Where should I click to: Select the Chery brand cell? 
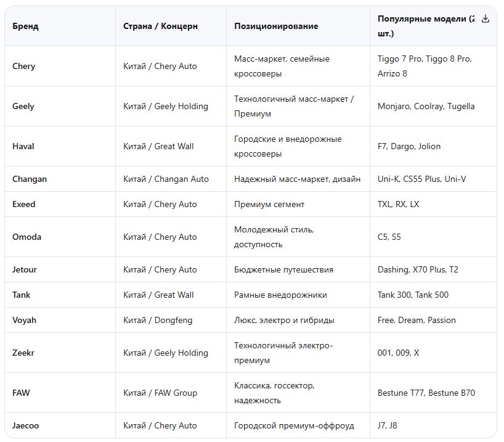pyautogui.click(x=24, y=66)
